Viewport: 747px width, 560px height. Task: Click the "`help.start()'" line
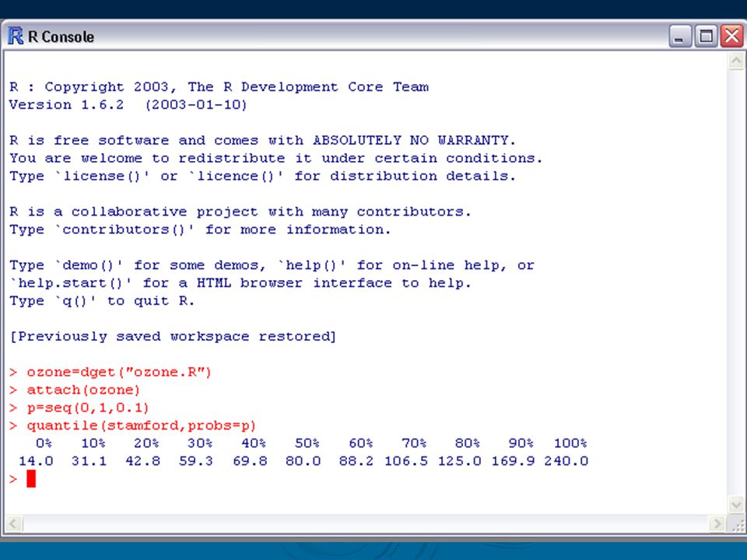(x=240, y=283)
